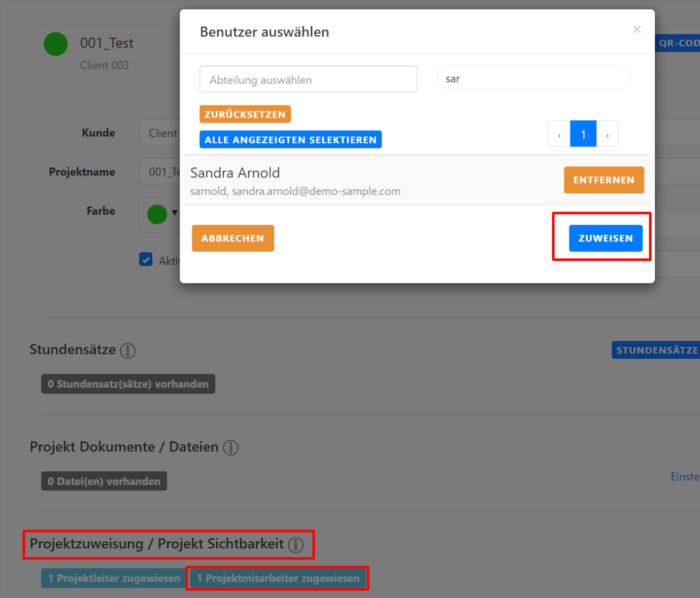Viewport: 700px width, 598px height.
Task: Open the Abteilung auswählen dropdown
Action: pos(308,80)
